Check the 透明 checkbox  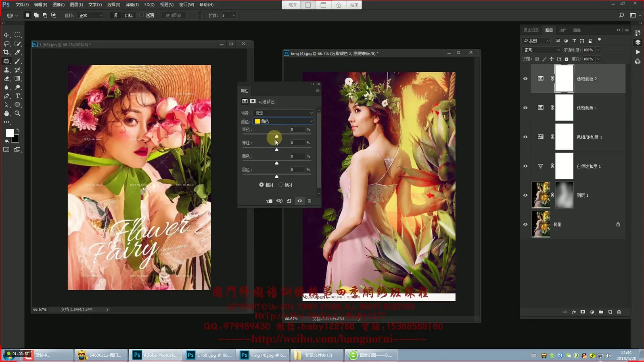[142, 15]
